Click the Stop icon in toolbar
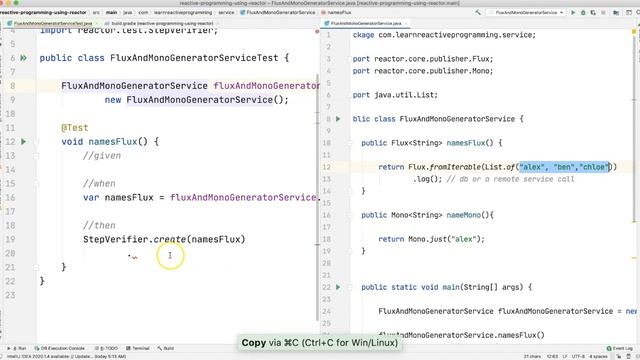Viewport: 640px width, 360px height. coord(603,13)
